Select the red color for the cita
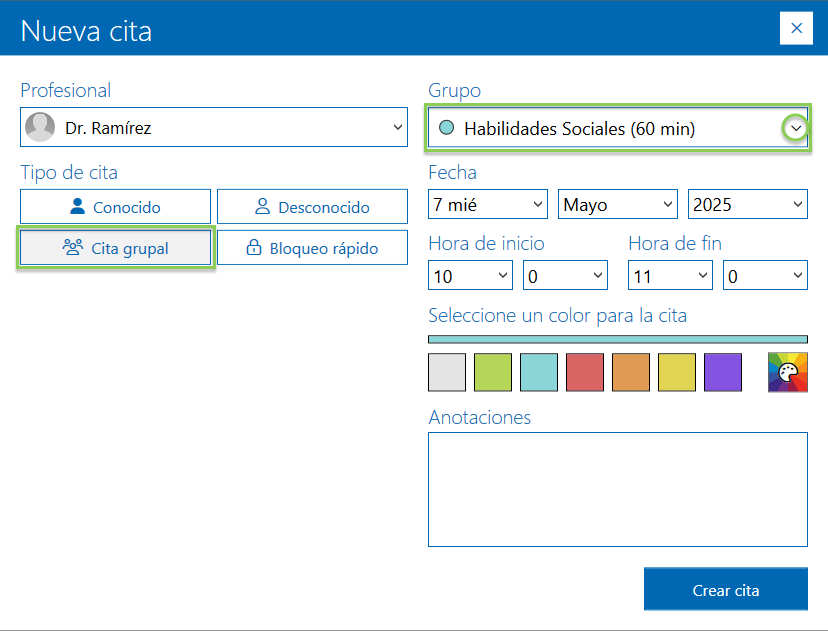This screenshot has width=828, height=631. point(585,372)
